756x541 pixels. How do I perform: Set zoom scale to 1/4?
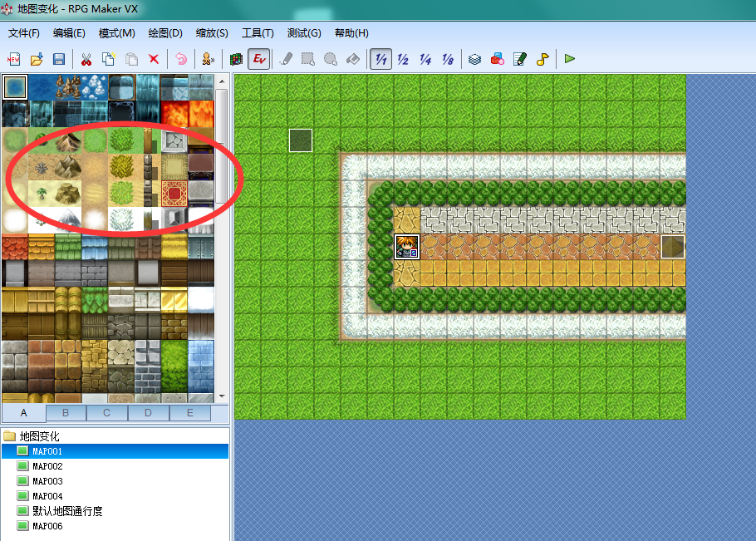(425, 59)
